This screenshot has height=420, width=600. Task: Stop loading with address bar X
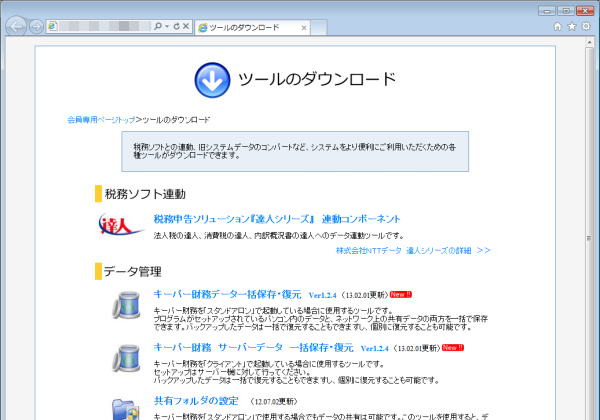click(x=186, y=26)
